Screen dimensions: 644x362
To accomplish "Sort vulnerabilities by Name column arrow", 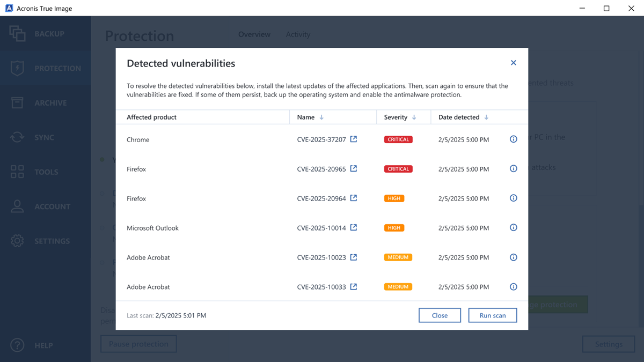I will click(x=321, y=117).
